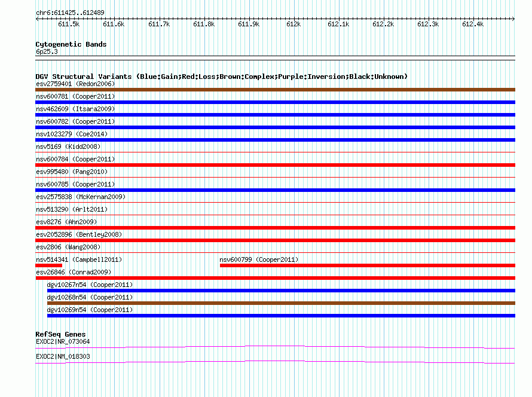Screen dimensions: 532x397
Task: Click the red esv8276 loss bar
Action: [275, 228]
